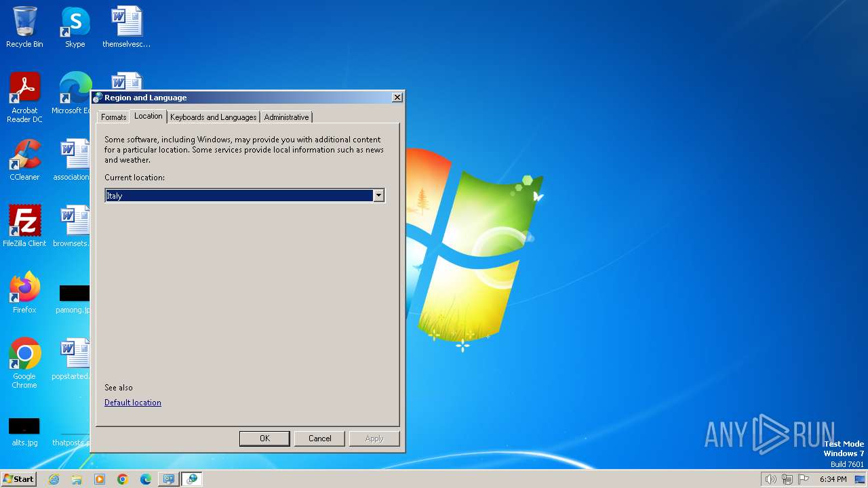Launch Skype from the desktop shortcut
This screenshot has height=488, width=868.
coord(75,27)
